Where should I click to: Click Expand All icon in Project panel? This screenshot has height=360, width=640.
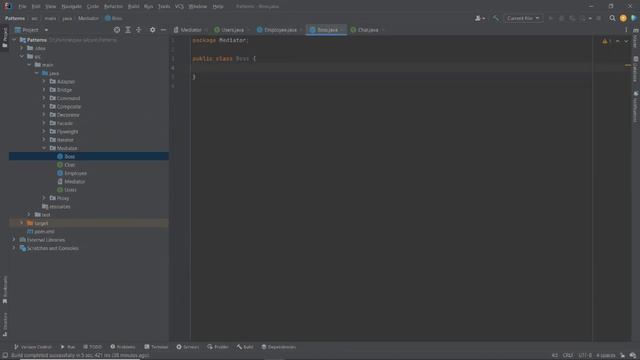(x=128, y=30)
